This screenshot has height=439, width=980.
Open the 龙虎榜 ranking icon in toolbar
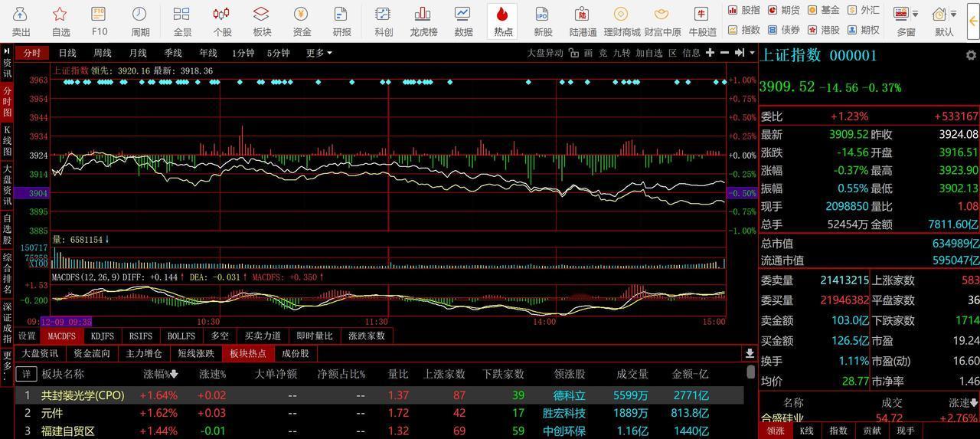423,21
